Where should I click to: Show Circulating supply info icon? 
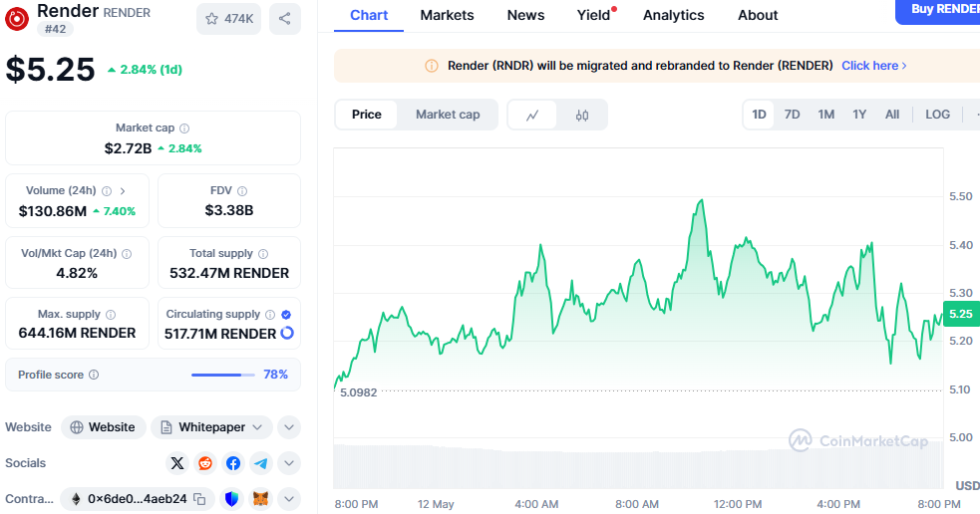pyautogui.click(x=270, y=314)
